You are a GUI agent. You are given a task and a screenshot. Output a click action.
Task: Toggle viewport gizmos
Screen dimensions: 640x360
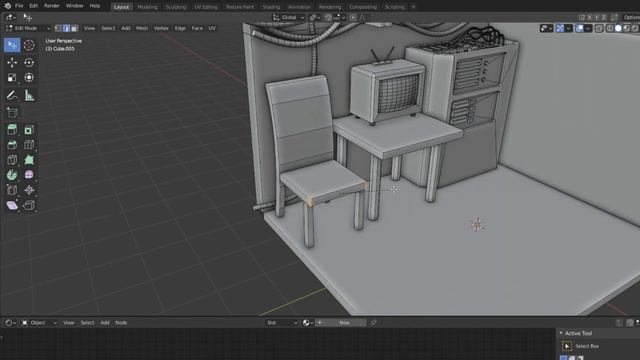560,28
